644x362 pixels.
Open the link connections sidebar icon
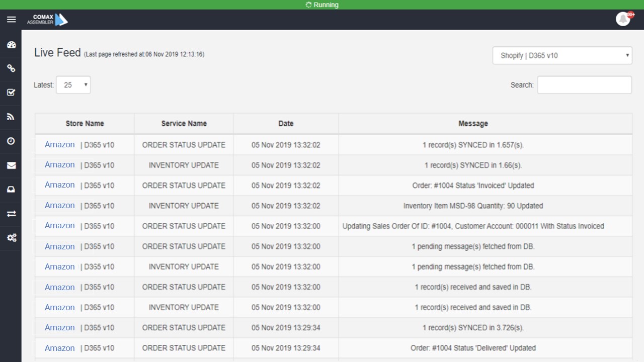click(11, 68)
